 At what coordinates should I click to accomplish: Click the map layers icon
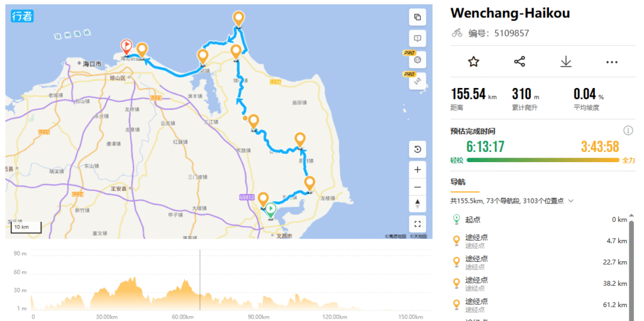coord(418,17)
